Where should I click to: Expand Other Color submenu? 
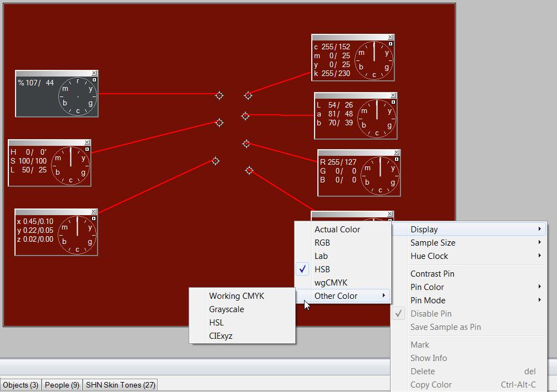click(343, 296)
